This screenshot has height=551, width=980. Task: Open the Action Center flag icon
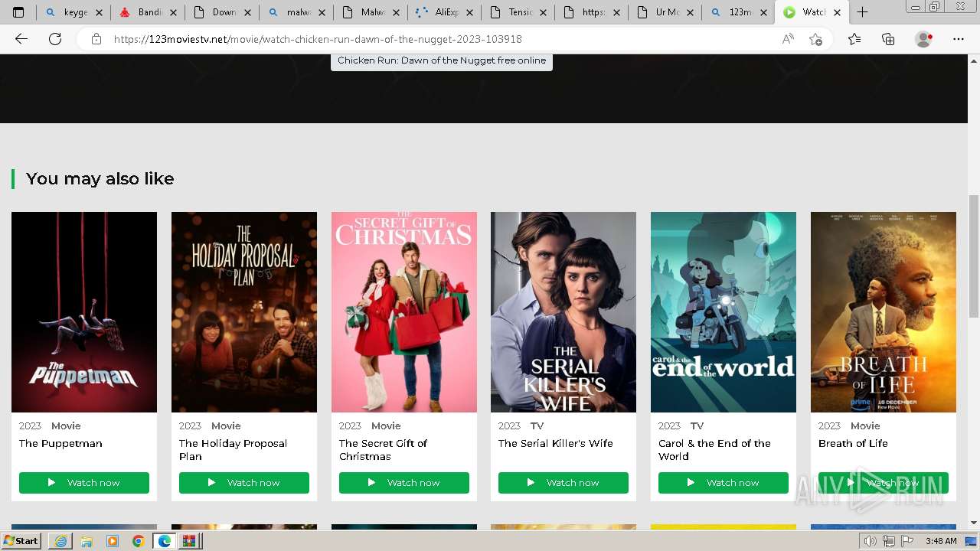click(x=907, y=541)
